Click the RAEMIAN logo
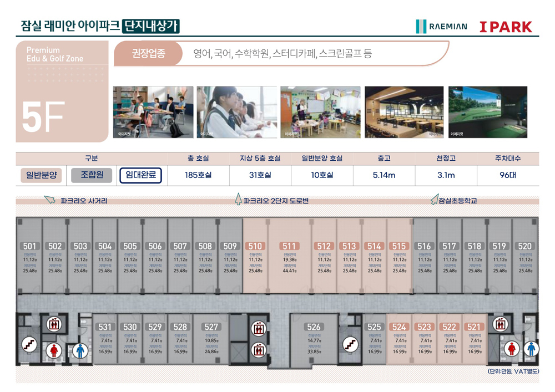This screenshot has height=392, width=555. (441, 27)
